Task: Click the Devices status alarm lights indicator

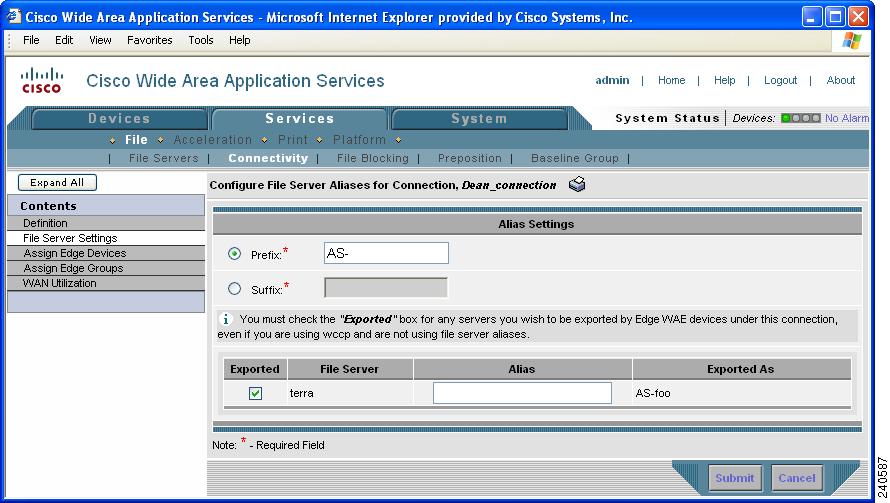Action: click(x=800, y=118)
